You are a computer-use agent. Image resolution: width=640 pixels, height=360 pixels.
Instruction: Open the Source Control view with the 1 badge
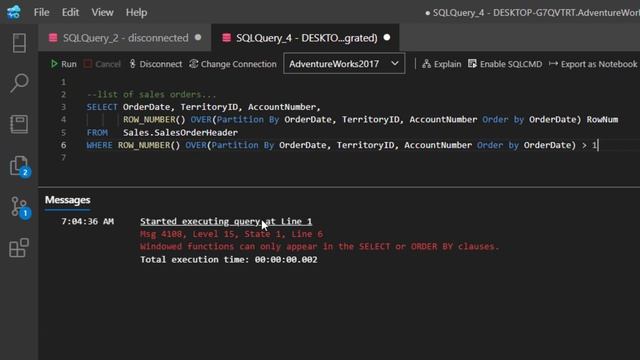click(20, 207)
